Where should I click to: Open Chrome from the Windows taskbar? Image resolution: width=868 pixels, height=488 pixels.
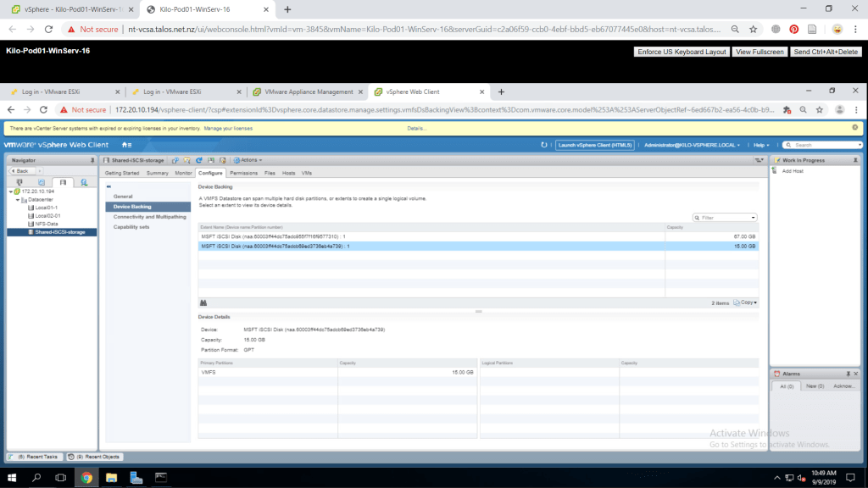pyautogui.click(x=86, y=478)
